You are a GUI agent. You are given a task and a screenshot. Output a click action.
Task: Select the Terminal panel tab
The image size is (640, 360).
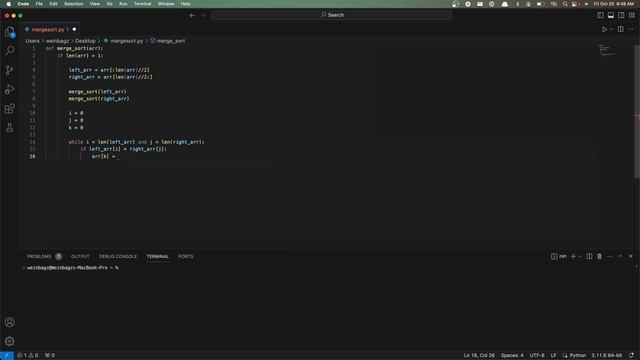pyautogui.click(x=158, y=256)
